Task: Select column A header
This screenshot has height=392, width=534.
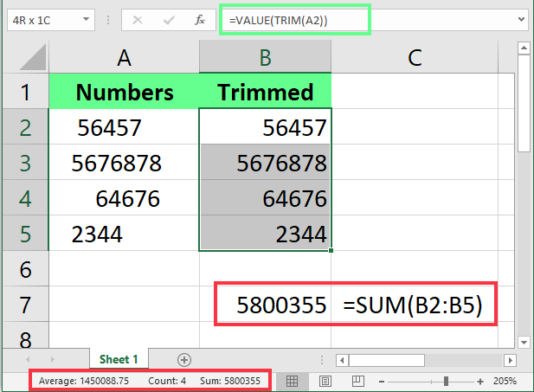Action: (124, 57)
